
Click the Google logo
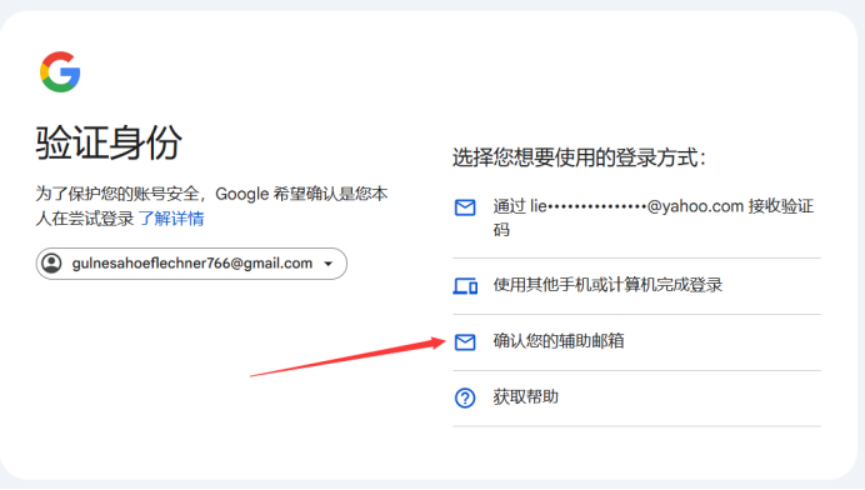(x=60, y=72)
